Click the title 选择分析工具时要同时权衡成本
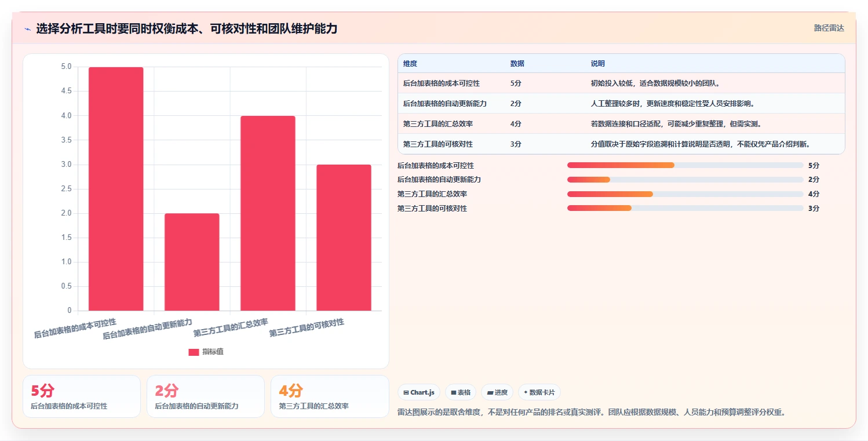Screen dimensions: 868x441 [x=187, y=29]
